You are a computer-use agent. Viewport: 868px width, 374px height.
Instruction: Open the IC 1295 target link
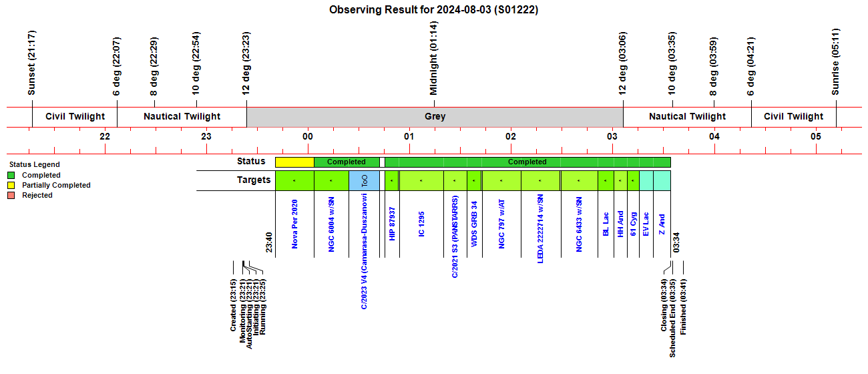click(421, 224)
